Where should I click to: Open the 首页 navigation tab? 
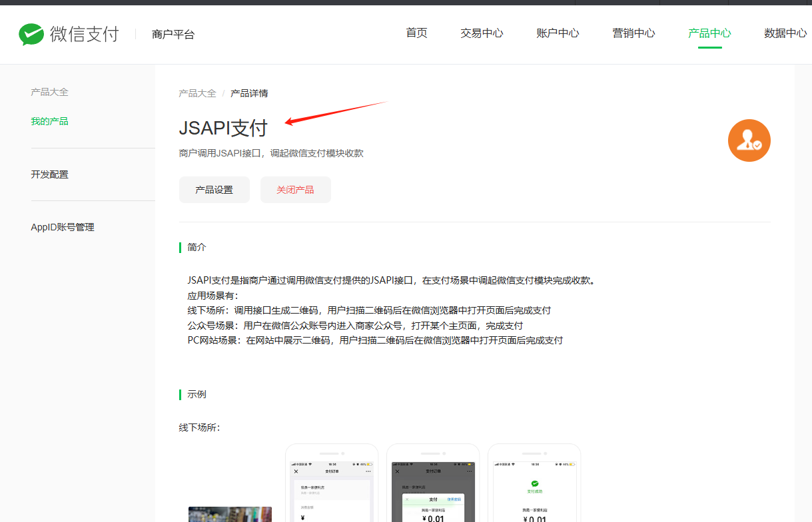(x=417, y=33)
